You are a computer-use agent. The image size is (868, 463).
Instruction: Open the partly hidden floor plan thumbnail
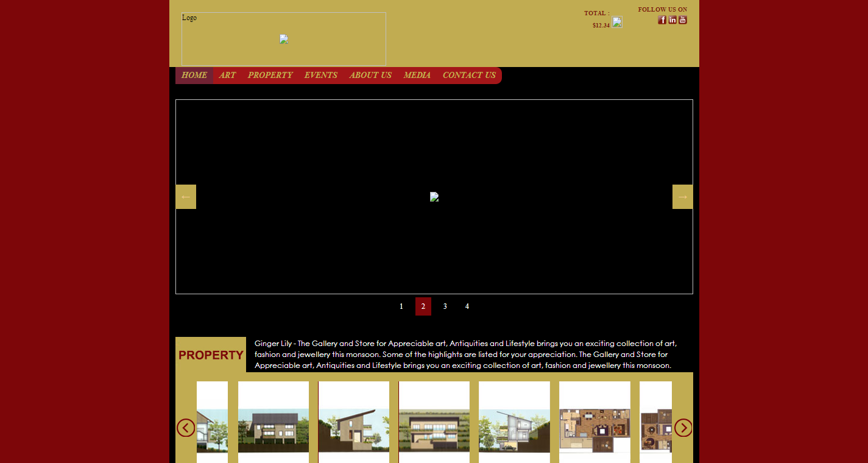(x=655, y=422)
